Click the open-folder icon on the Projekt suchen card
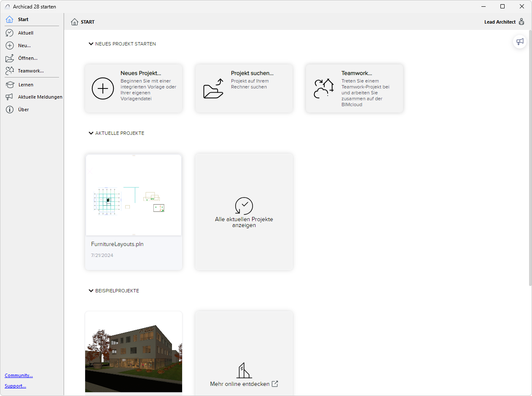The height and width of the screenshot is (396, 532). coord(213,88)
